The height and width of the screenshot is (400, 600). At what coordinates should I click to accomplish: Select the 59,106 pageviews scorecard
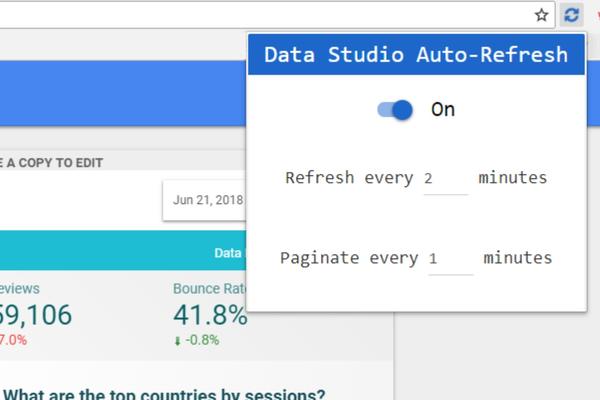pyautogui.click(x=36, y=316)
